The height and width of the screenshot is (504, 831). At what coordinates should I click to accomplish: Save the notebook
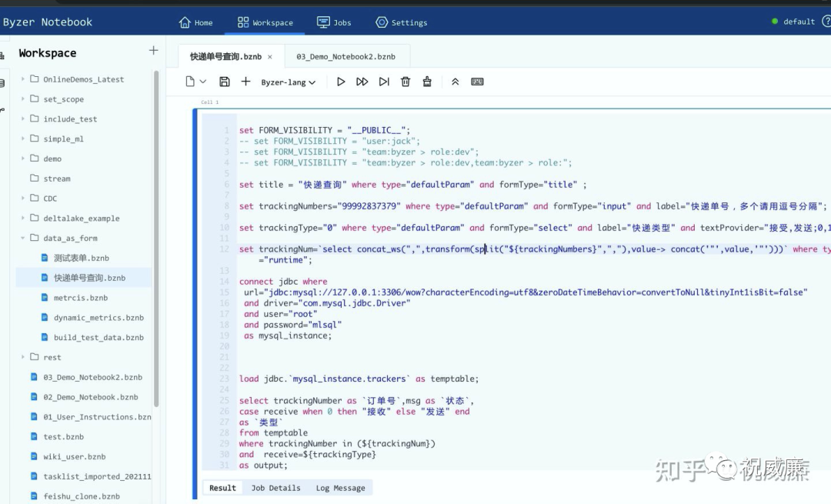(x=224, y=82)
